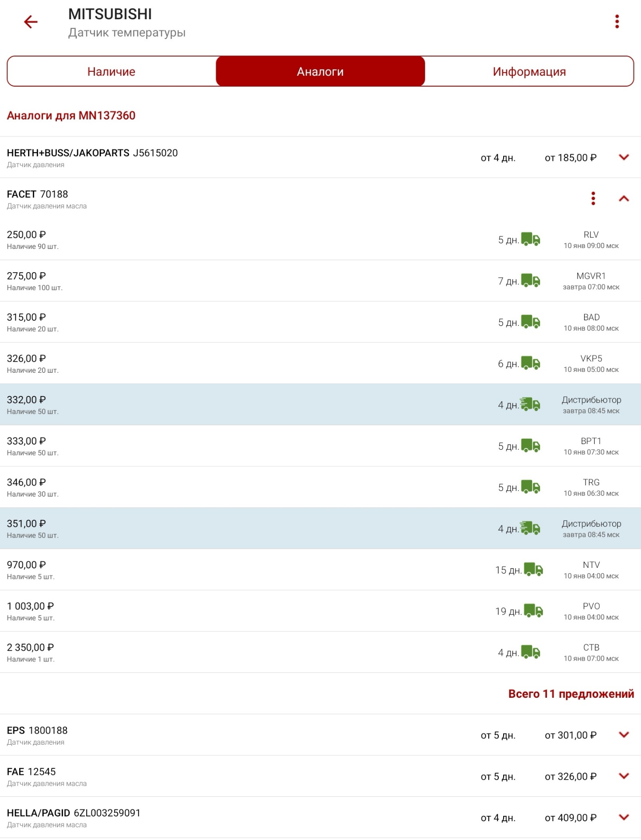Open FACET 70188 three-dot options
This screenshot has width=641, height=840.
click(x=593, y=199)
